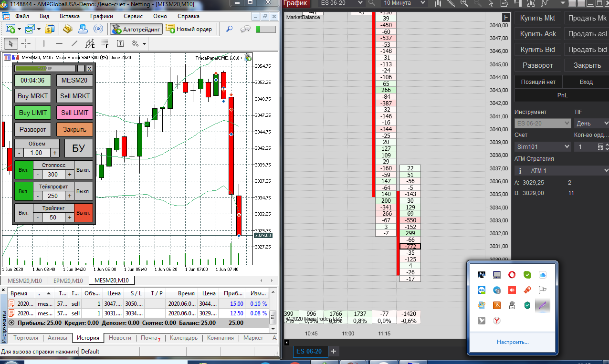609x364 pixels.
Task: Open TeamViewer icon in the system tray
Action: tap(482, 290)
